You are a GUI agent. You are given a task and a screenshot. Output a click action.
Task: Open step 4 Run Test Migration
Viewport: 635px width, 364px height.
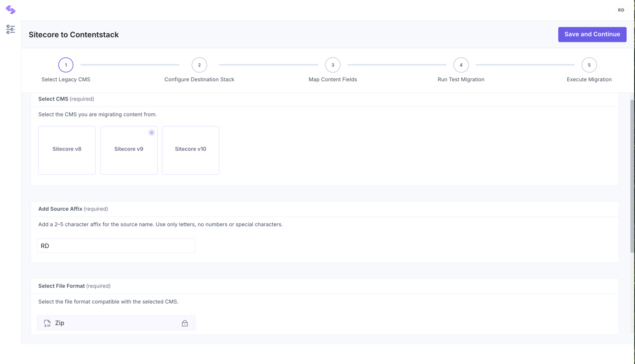461,65
